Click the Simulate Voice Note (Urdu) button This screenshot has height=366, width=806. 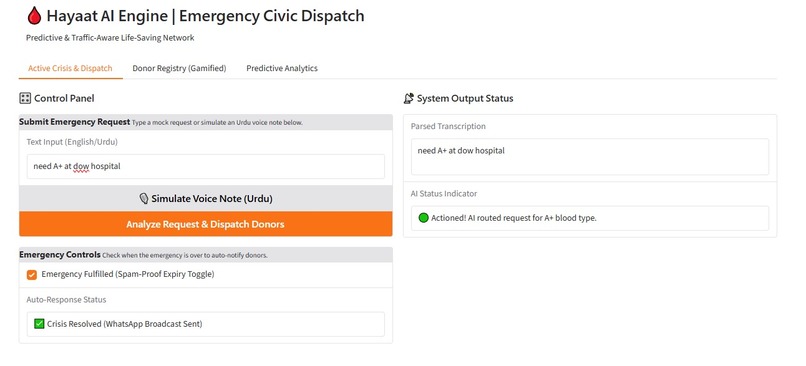(206, 199)
